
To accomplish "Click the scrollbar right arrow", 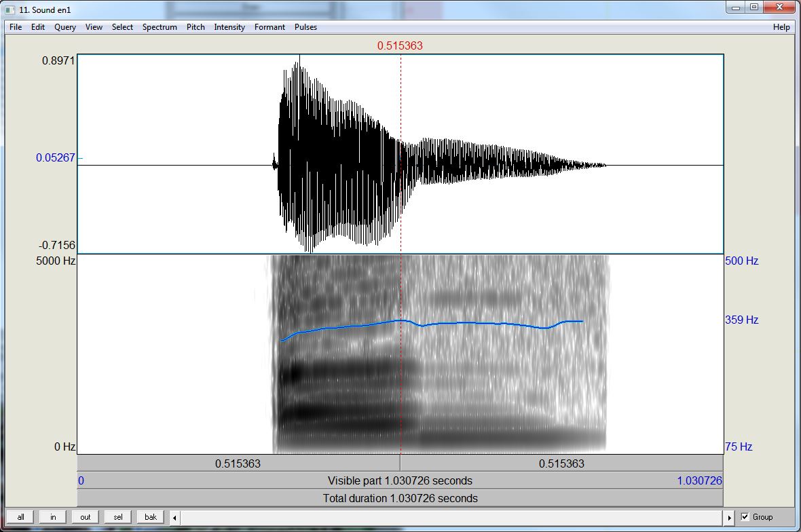I will [729, 518].
